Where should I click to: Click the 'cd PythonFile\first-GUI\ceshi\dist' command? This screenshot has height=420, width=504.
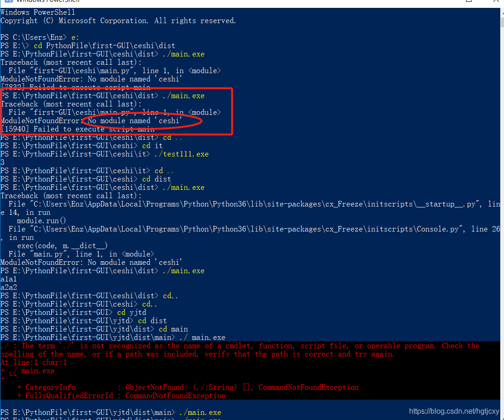point(105,46)
